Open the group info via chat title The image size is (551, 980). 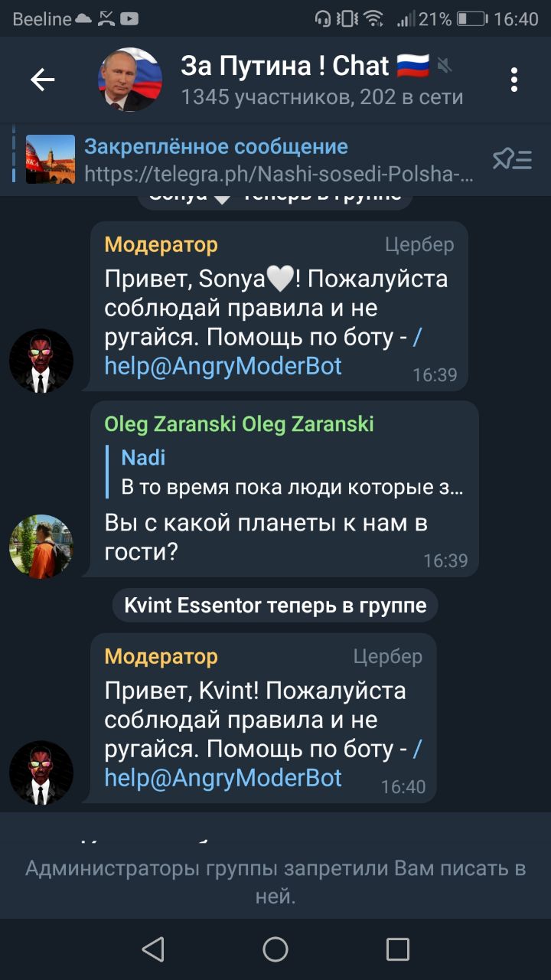coord(285,66)
